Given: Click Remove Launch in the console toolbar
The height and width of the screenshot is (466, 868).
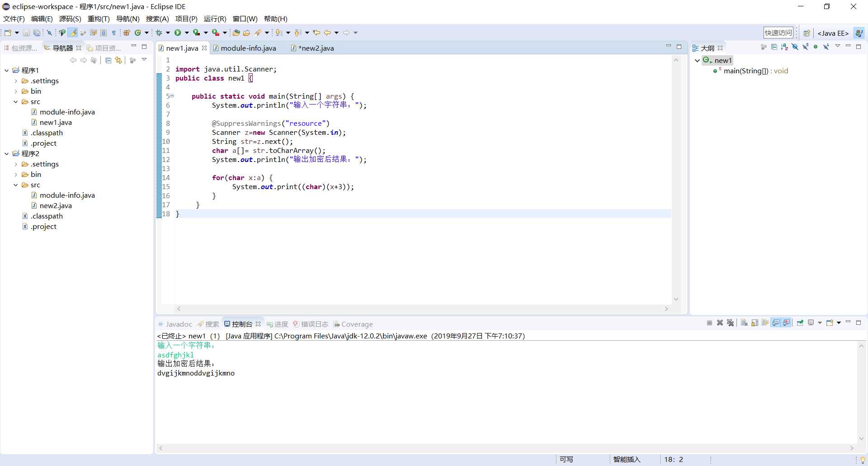Looking at the screenshot, I should [720, 323].
